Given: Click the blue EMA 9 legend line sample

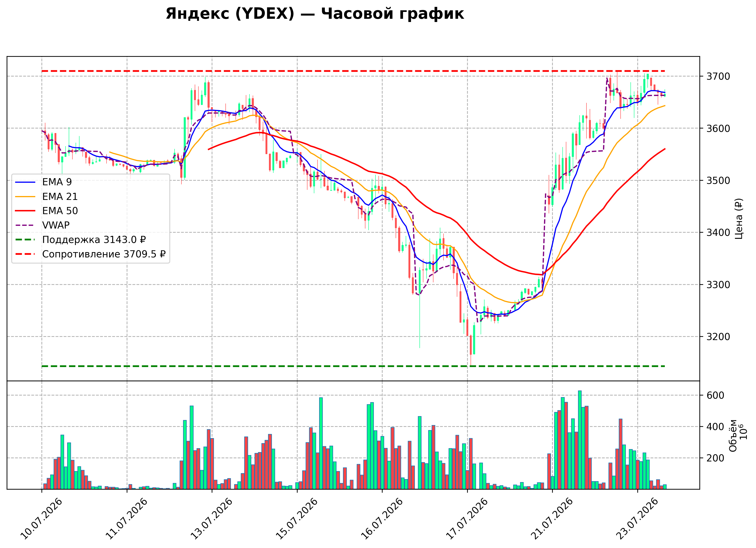Looking at the screenshot, I should 25,182.
